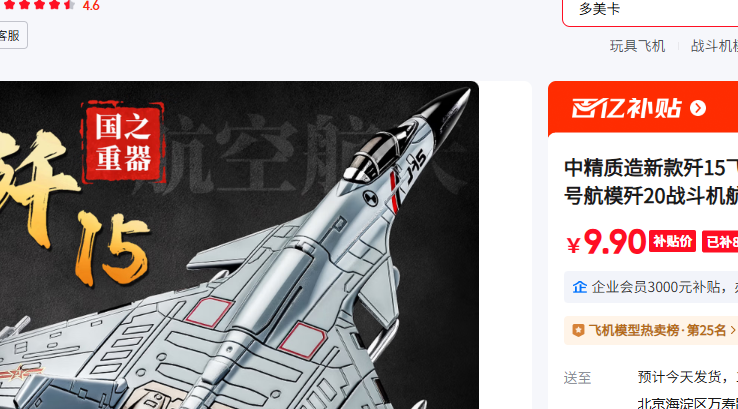This screenshot has width=738, height=409.
Task: Click the red star rating icons
Action: coord(39,5)
